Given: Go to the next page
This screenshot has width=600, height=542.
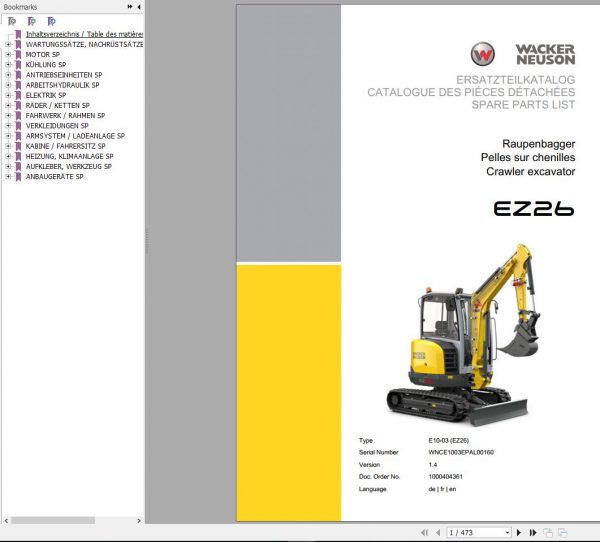Looking at the screenshot, I should (x=519, y=532).
